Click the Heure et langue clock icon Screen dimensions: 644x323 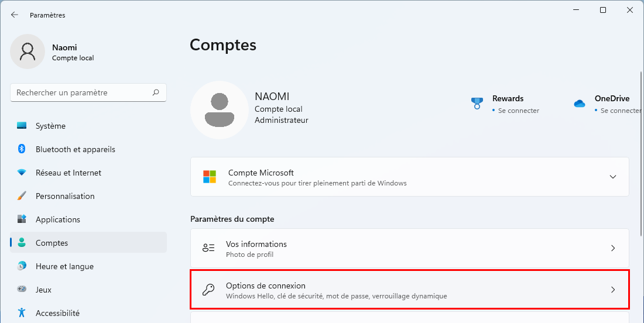tap(22, 266)
